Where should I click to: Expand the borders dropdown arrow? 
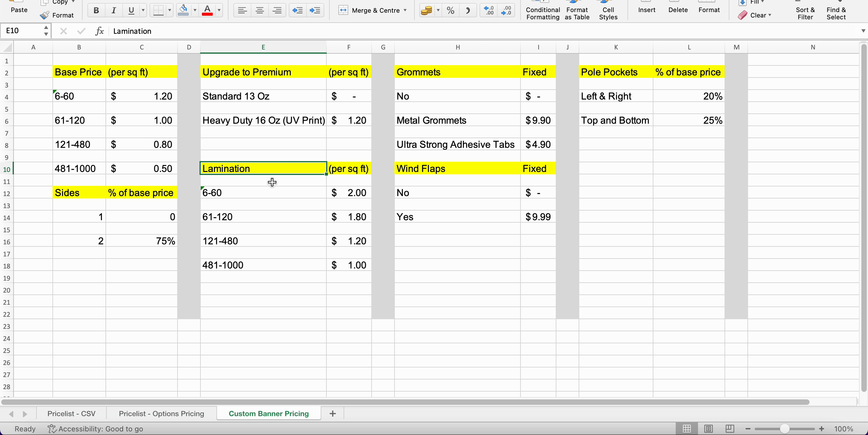169,11
